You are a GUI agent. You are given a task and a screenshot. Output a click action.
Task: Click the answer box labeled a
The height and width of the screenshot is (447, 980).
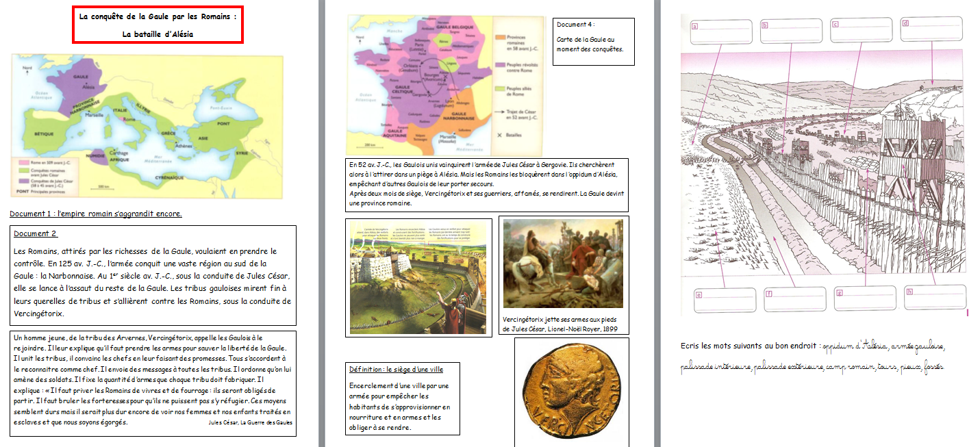[x=721, y=31]
